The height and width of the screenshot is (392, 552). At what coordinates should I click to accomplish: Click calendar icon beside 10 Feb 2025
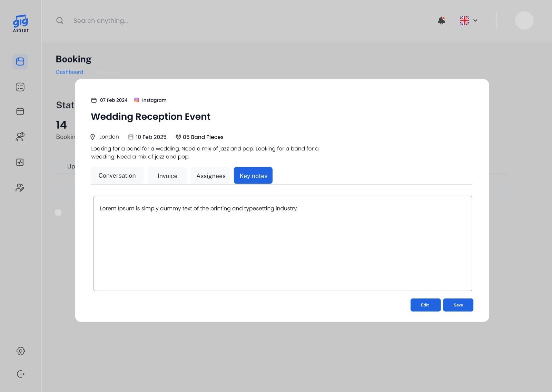131,137
